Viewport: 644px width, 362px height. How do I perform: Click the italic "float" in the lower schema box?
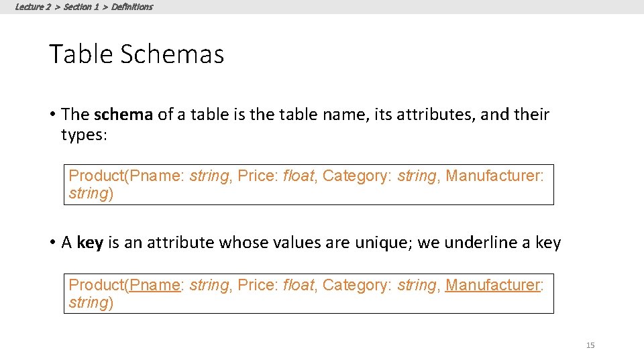click(x=298, y=286)
